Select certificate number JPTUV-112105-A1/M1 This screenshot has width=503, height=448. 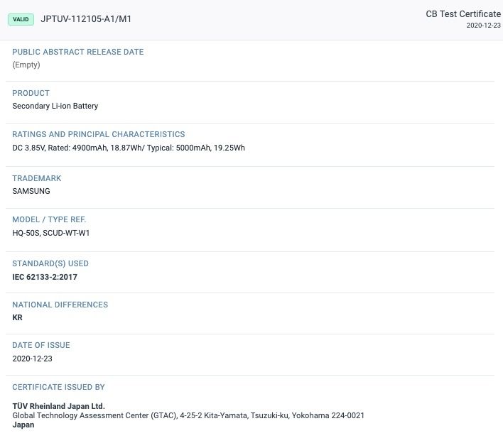click(86, 19)
